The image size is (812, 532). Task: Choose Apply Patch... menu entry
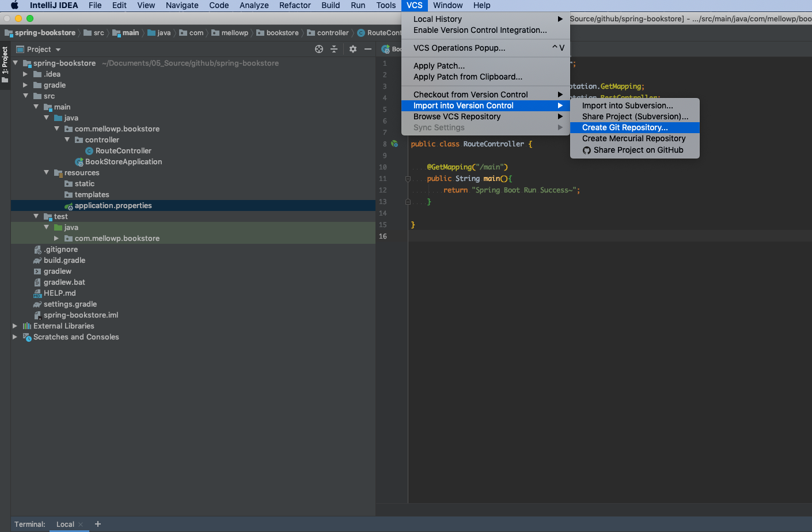[485, 66]
